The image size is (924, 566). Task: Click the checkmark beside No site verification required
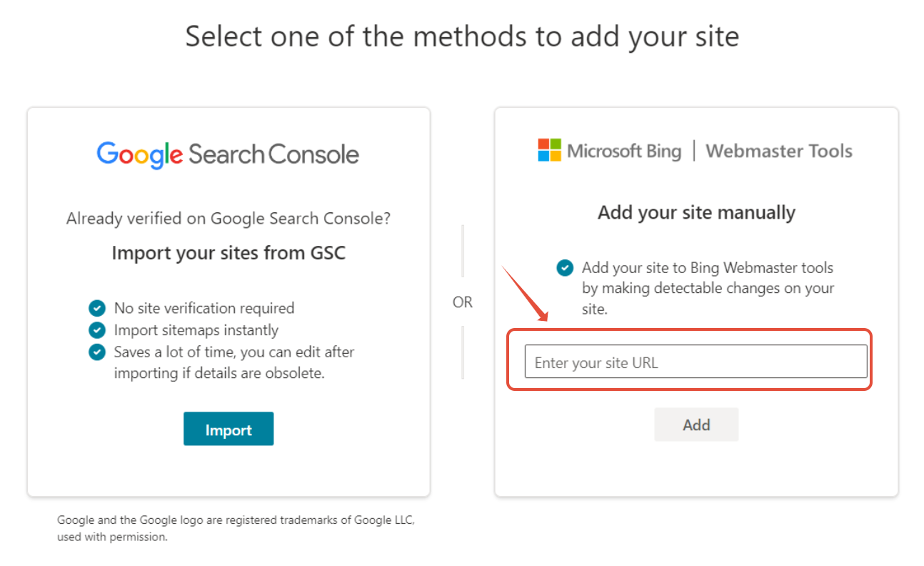pos(96,308)
